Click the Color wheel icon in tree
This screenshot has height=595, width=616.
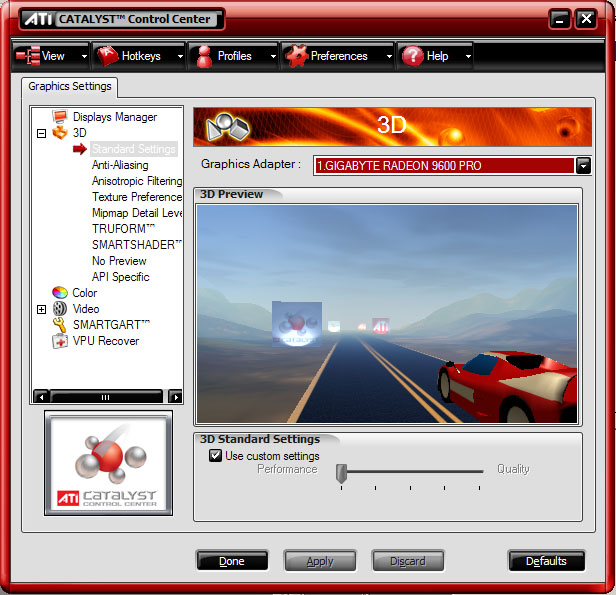(x=60, y=293)
